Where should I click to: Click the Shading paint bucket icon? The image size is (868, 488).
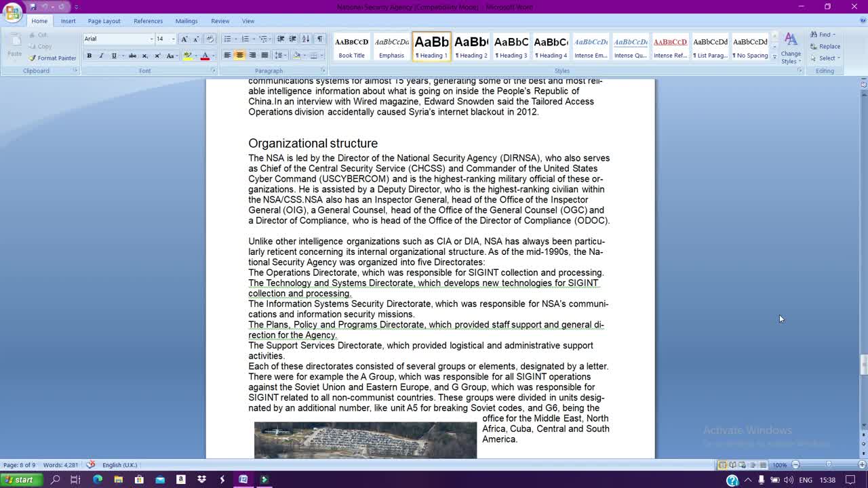point(296,56)
